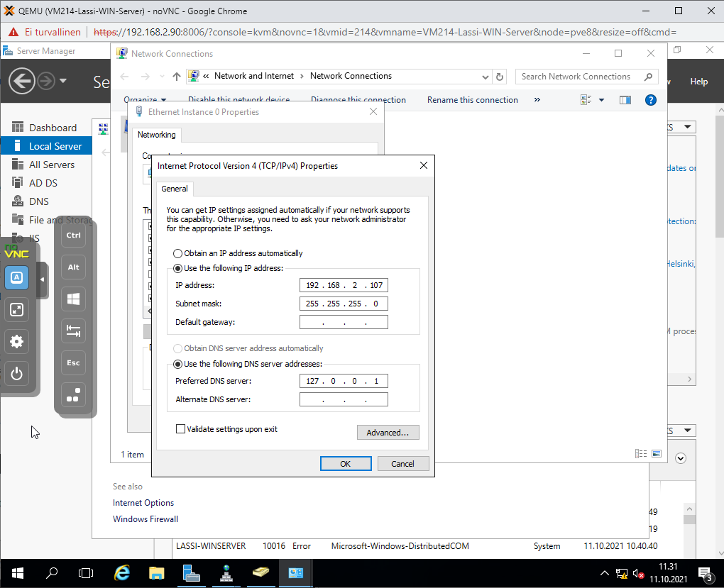Open the noVNC power menu

[x=16, y=373]
